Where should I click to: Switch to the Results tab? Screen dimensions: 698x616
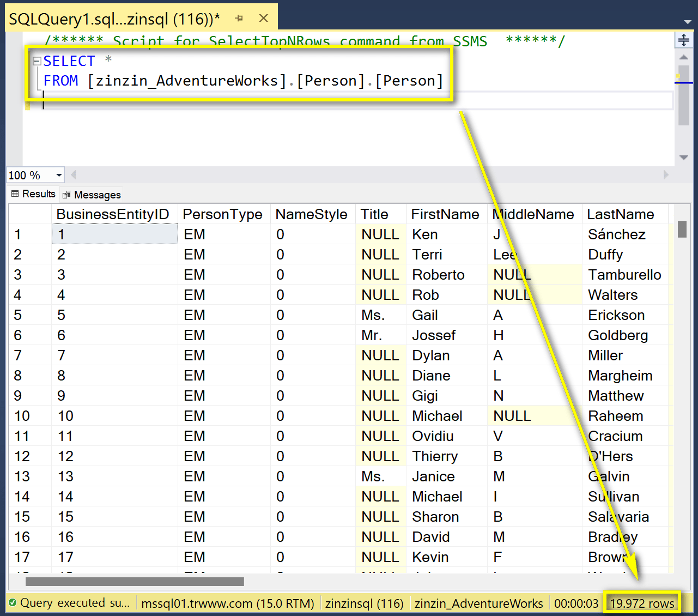tap(33, 194)
